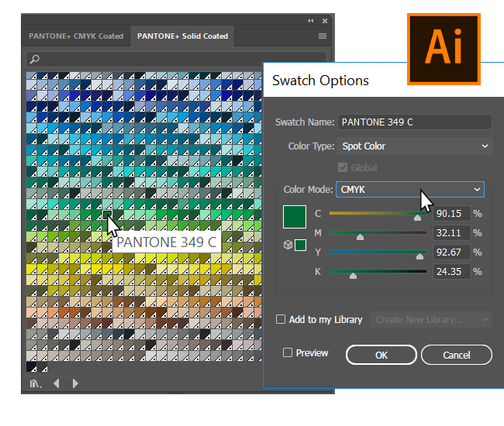
Task: Select the highlighted PANTONE 349 C swatch
Action: 107,215
